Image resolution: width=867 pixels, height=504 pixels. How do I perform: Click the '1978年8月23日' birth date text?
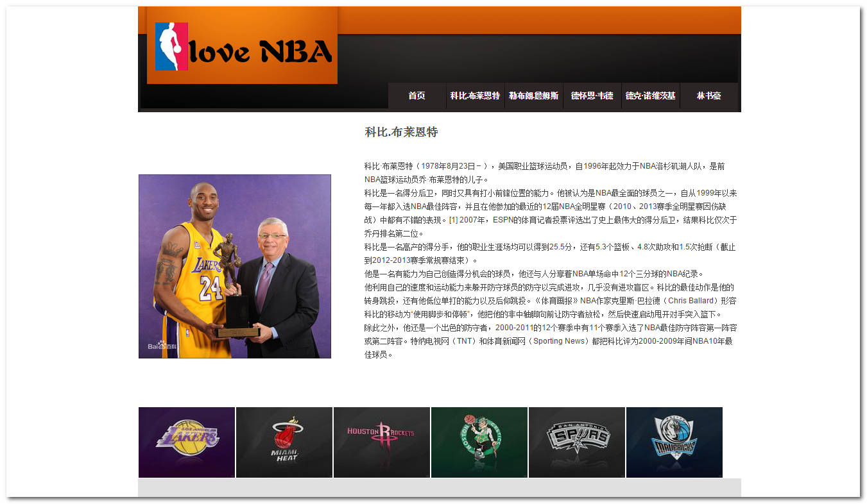(x=447, y=166)
